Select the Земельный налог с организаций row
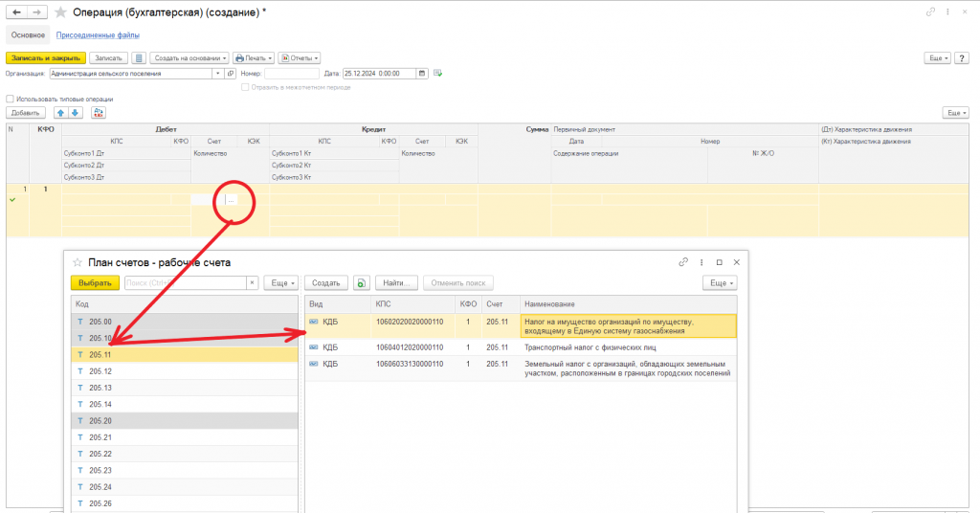Screen dimensions: 980x513 click(x=522, y=368)
